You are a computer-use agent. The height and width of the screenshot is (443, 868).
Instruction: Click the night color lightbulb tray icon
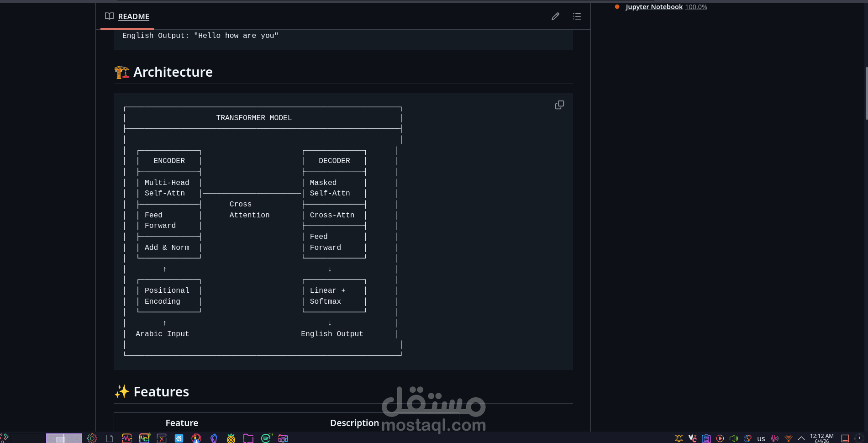[x=747, y=438]
